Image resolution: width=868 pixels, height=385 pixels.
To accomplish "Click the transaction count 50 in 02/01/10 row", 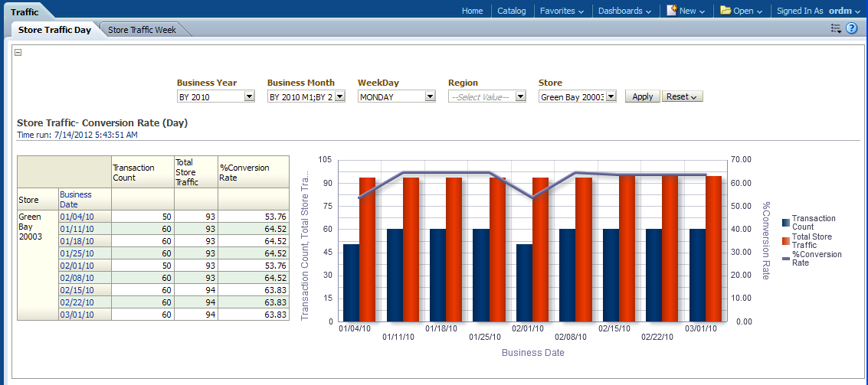I will click(167, 266).
